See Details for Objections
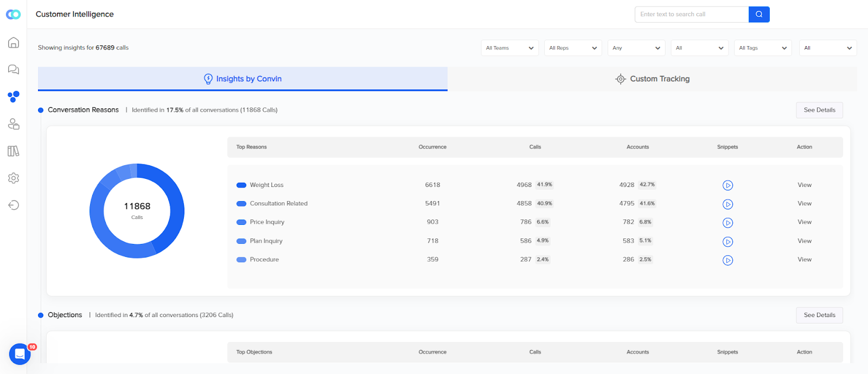The width and height of the screenshot is (868, 374). pyautogui.click(x=819, y=315)
